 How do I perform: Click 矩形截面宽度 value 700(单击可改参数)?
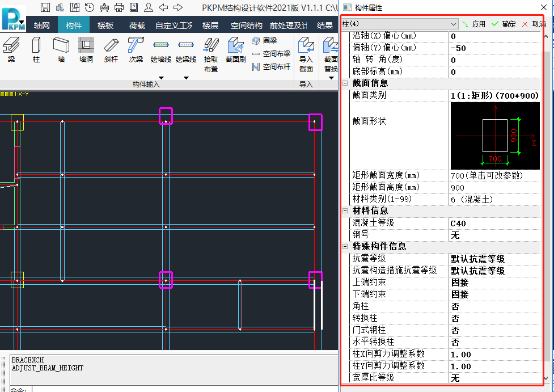495,176
